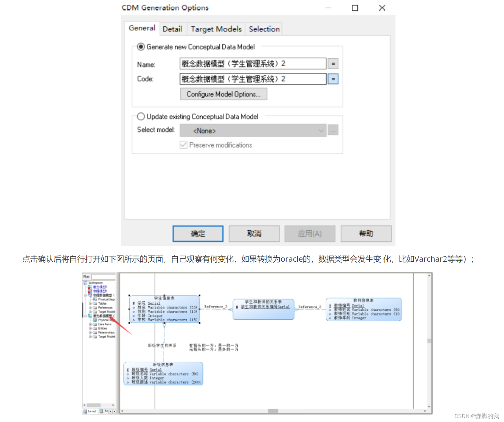Choose Update existing Conceptual Data Model
Screen dimensions: 504x422
[x=141, y=116]
